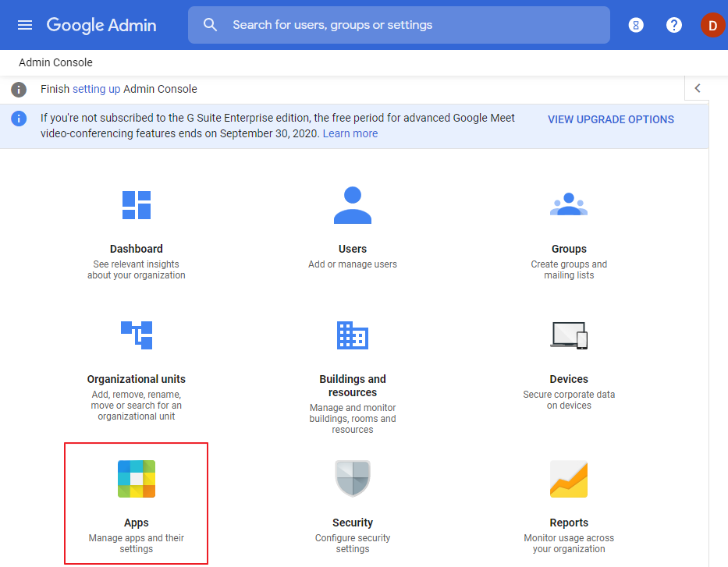
Task: Click 'Manage apps and their settings' text
Action: point(137,544)
